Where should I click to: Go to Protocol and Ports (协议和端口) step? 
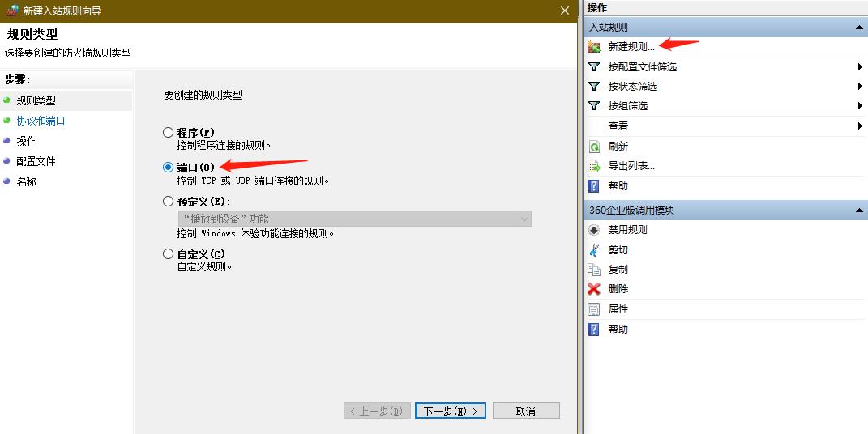tap(41, 121)
